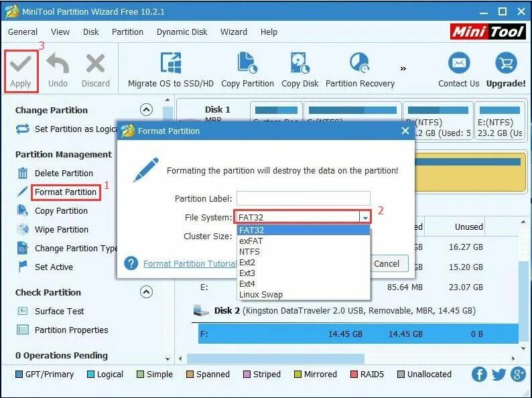Collapse the Change Partition section
Screen dimensions: 532x398
(x=146, y=110)
